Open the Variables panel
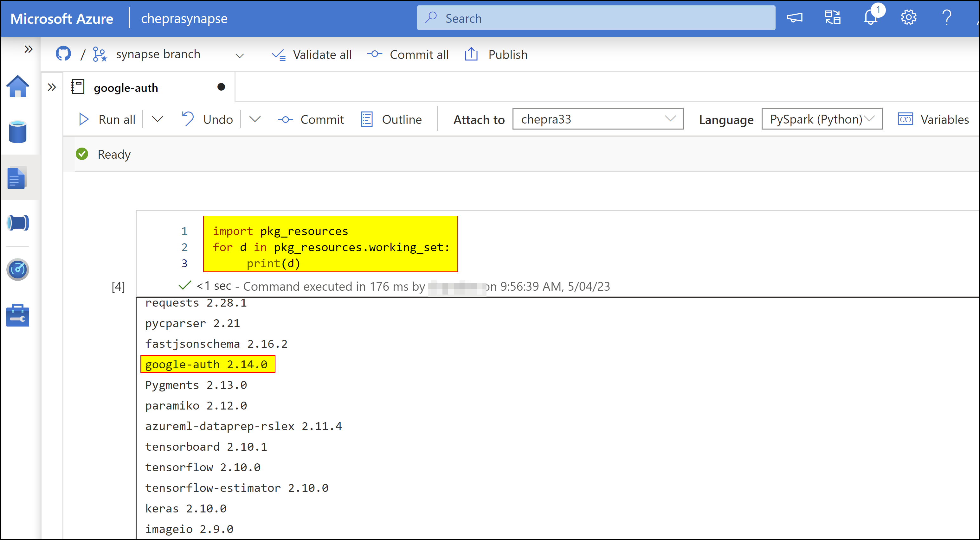Screen dimensions: 980x540 pyautogui.click(x=933, y=119)
